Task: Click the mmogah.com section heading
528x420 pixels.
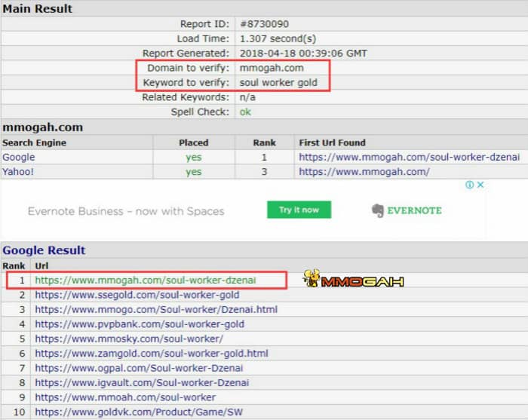Action: (43, 127)
